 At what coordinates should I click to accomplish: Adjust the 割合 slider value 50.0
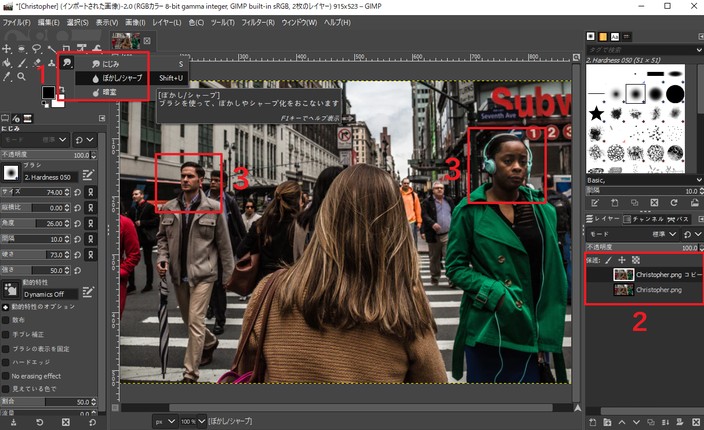click(x=48, y=402)
